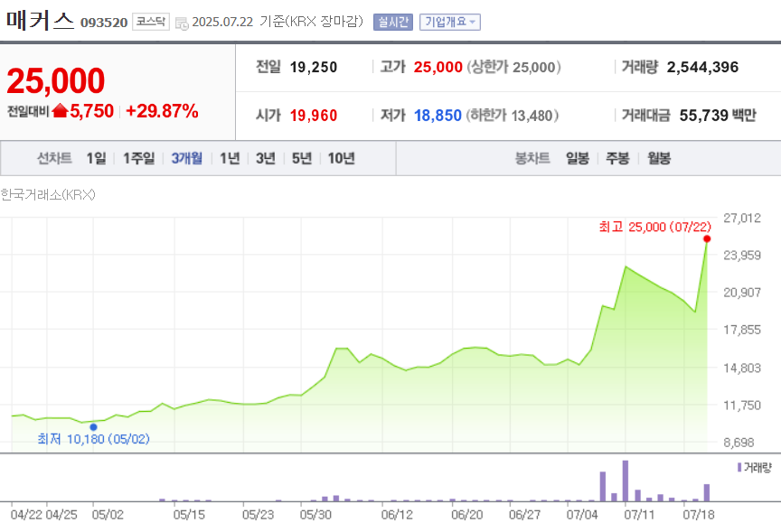
Task: Select the 3년 line chart tab
Action: [x=266, y=158]
